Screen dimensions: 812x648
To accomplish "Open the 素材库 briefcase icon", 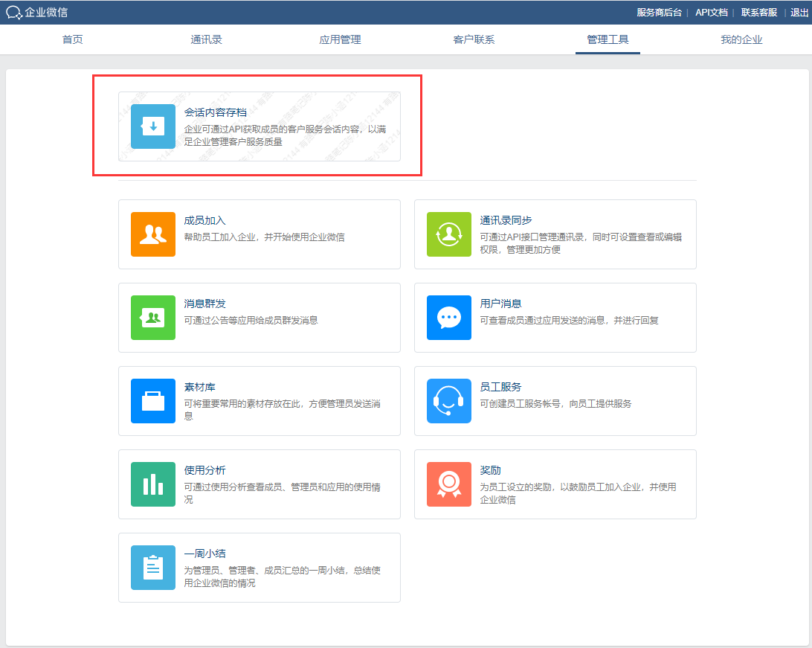I will 152,401.
